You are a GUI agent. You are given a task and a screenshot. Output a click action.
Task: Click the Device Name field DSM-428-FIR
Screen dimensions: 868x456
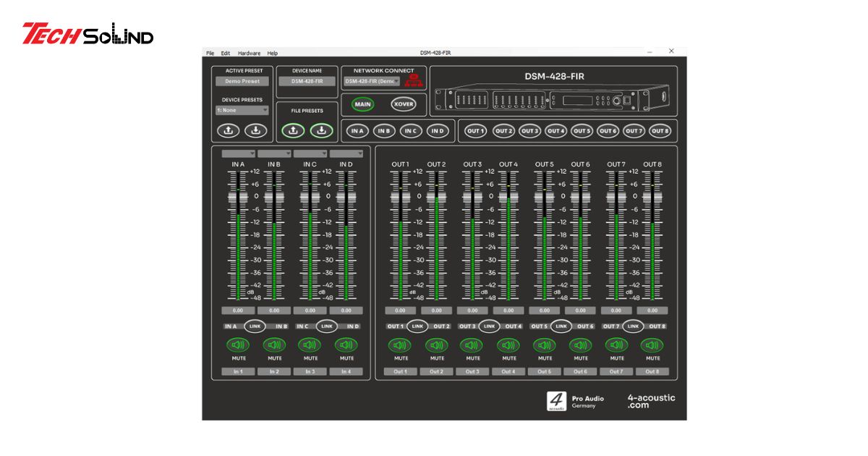pos(307,81)
